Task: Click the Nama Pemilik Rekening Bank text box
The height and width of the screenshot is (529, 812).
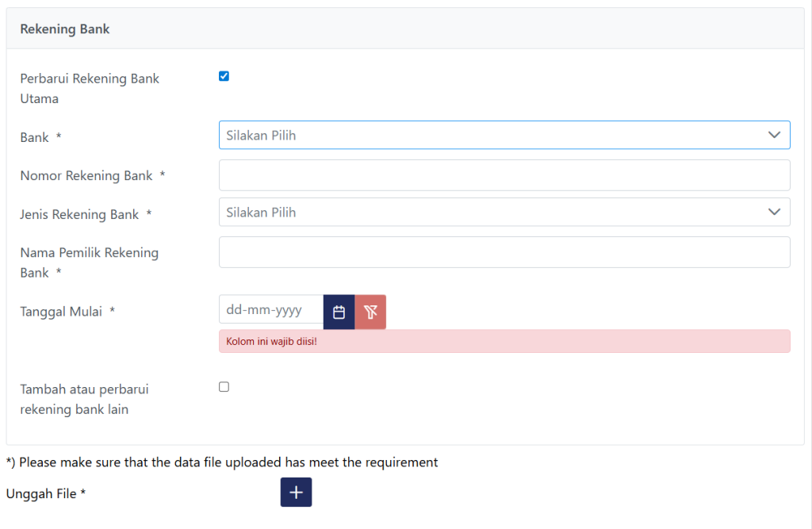Action: (504, 252)
